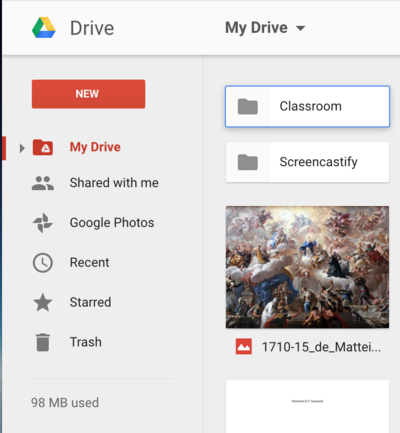This screenshot has height=433, width=400.
Task: Click the My Drive title in header
Action: coord(256,28)
